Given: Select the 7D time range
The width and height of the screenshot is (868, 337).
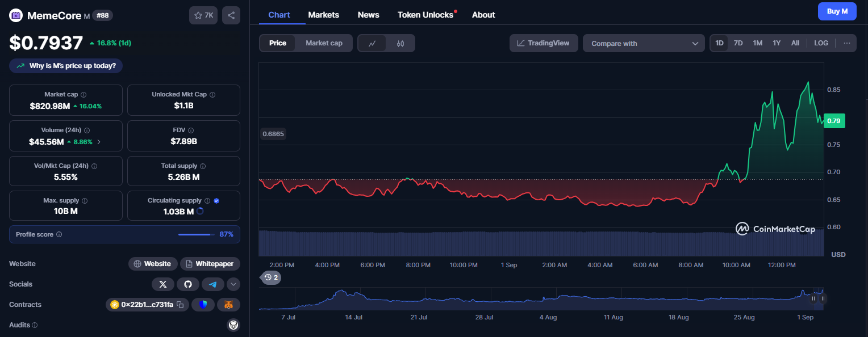Looking at the screenshot, I should pyautogui.click(x=738, y=43).
